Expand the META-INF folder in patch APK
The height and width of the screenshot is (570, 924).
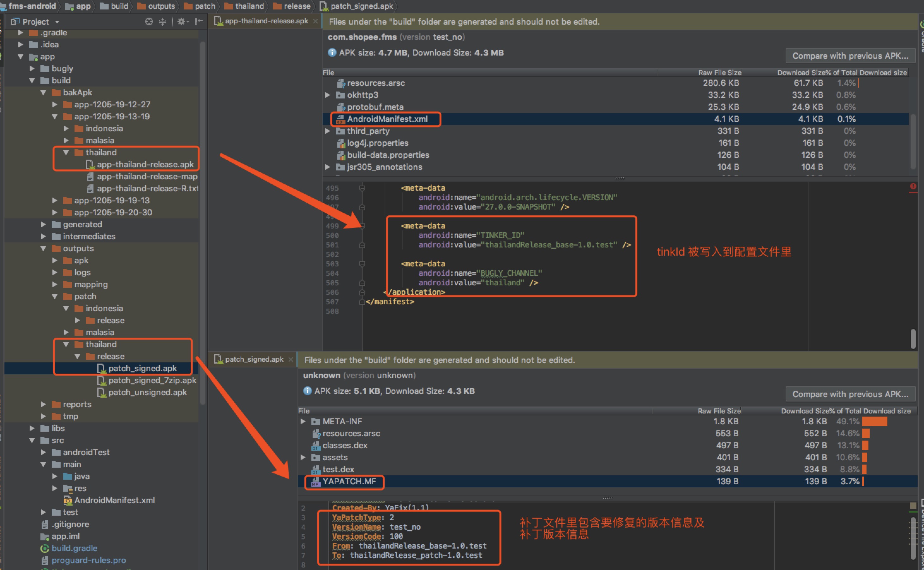303,421
